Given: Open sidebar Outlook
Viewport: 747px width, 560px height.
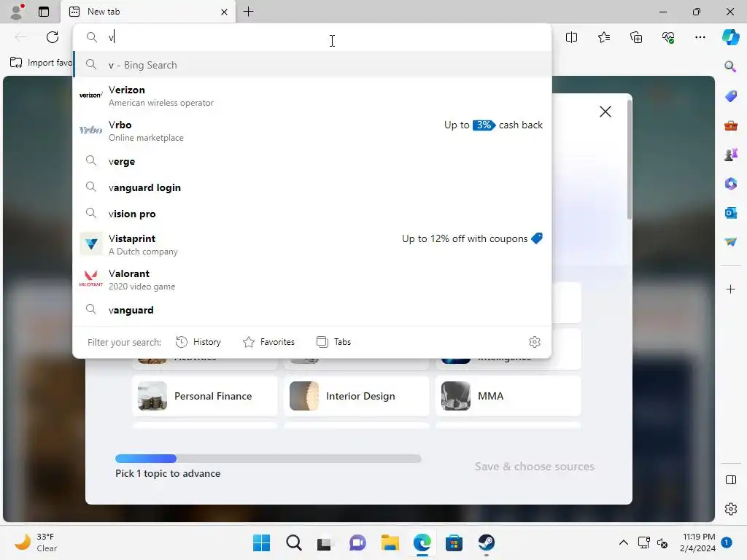Looking at the screenshot, I should click(x=730, y=213).
